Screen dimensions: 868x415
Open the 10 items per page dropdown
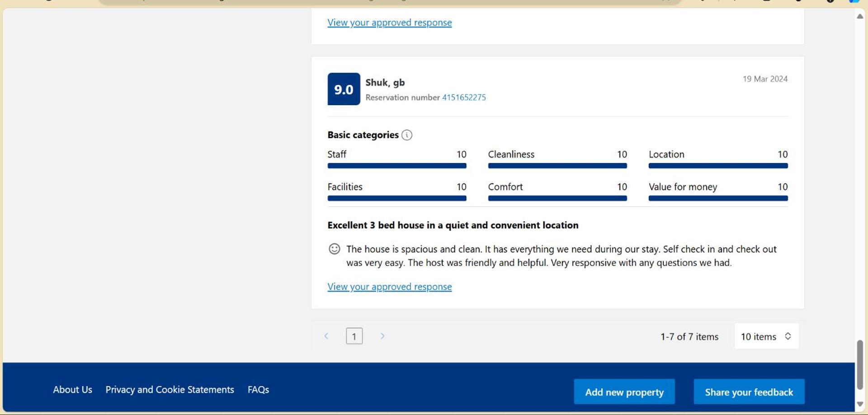click(766, 336)
